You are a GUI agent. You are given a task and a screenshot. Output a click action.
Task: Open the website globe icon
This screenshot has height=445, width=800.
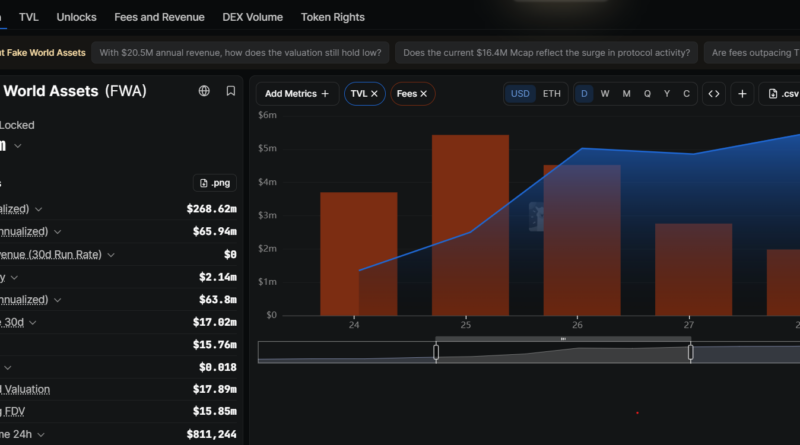204,91
